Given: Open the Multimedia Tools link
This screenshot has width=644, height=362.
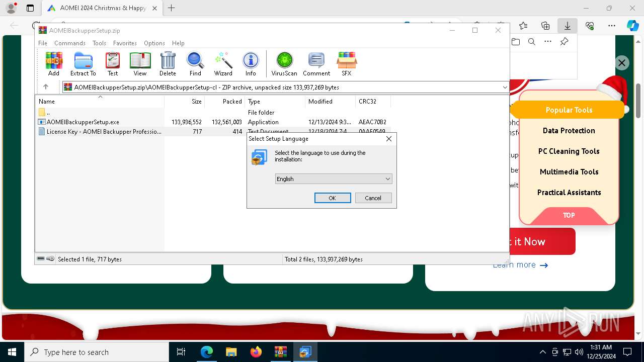Looking at the screenshot, I should pos(569,171).
